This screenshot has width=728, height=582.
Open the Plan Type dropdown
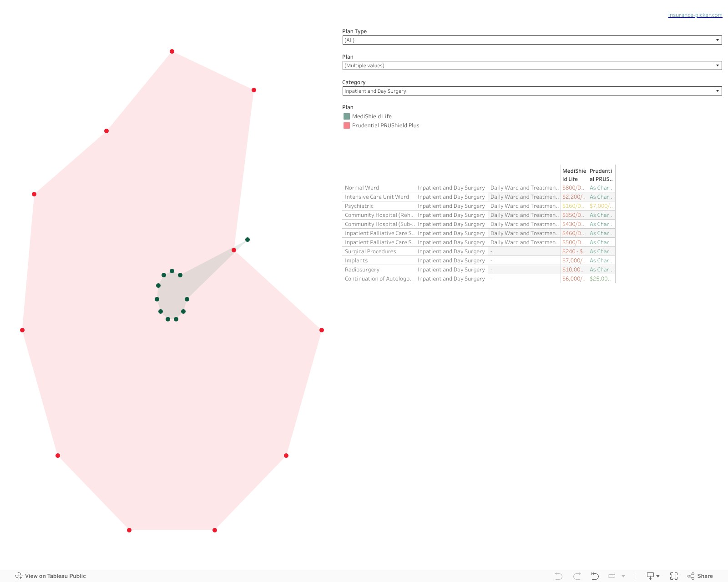(x=532, y=40)
